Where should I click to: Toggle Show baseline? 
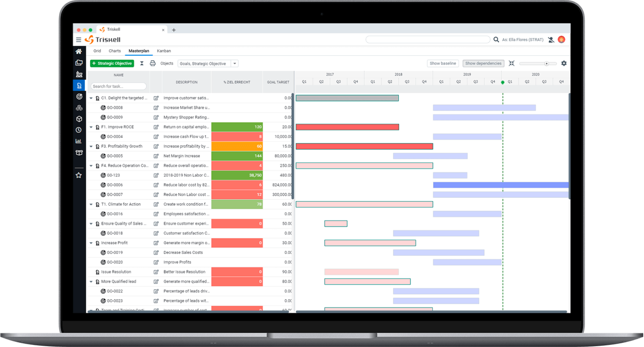(443, 63)
